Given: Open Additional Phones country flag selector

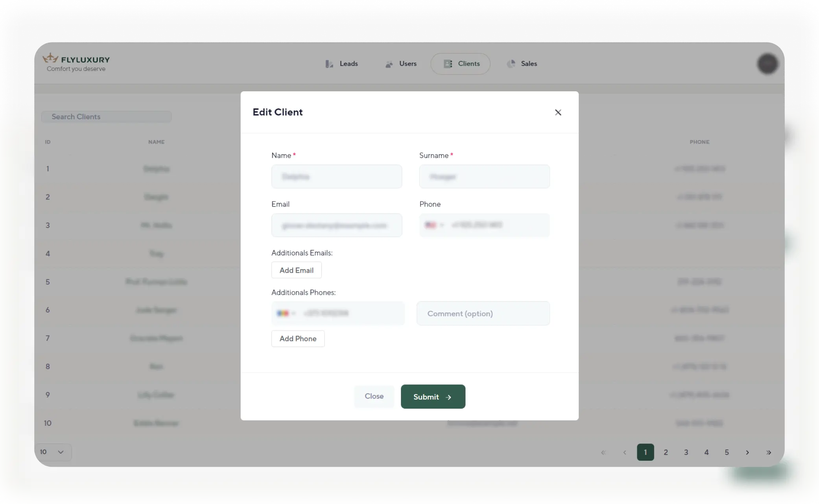Looking at the screenshot, I should coord(286,313).
